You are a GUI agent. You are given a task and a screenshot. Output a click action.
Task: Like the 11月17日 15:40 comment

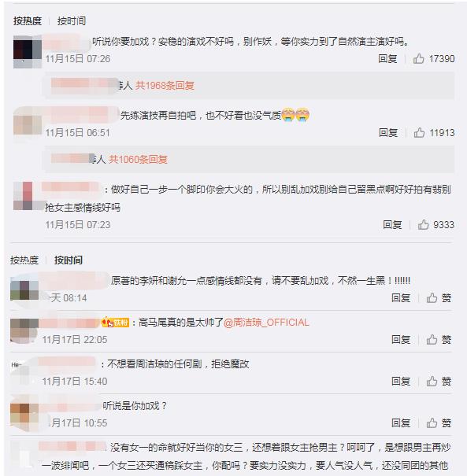pos(439,381)
